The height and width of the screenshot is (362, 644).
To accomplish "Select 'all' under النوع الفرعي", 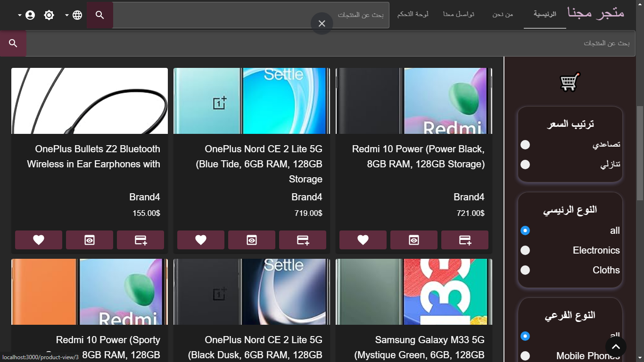I will [525, 336].
